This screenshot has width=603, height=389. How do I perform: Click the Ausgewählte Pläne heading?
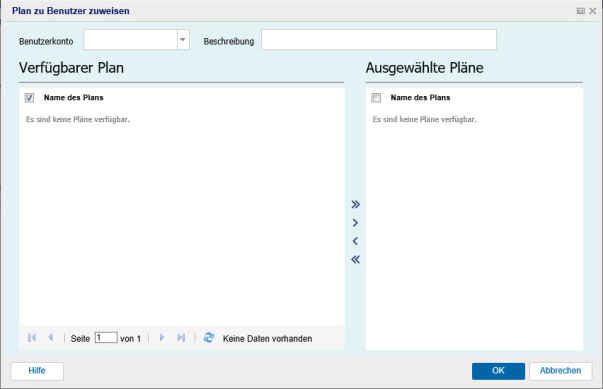click(425, 68)
